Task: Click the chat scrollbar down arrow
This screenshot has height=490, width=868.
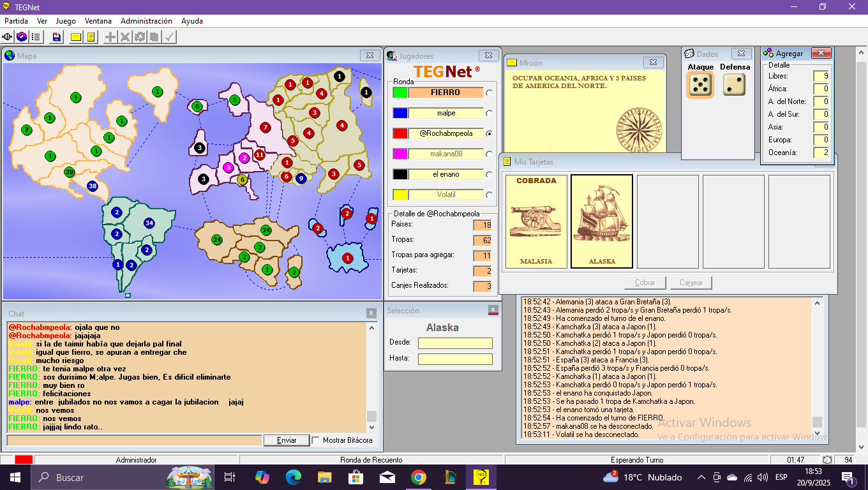Action: pyautogui.click(x=371, y=427)
